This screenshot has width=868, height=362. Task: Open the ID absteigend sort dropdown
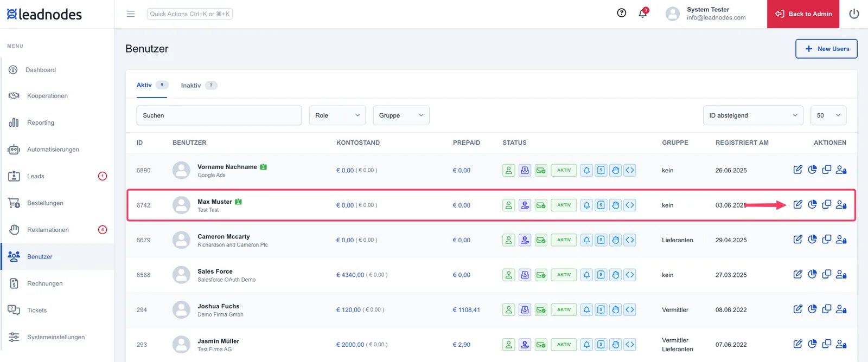(x=753, y=115)
